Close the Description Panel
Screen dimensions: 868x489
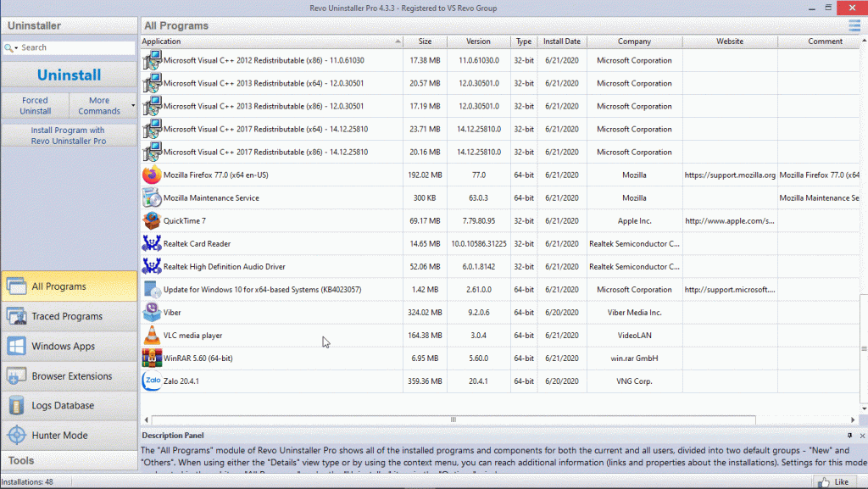point(862,436)
